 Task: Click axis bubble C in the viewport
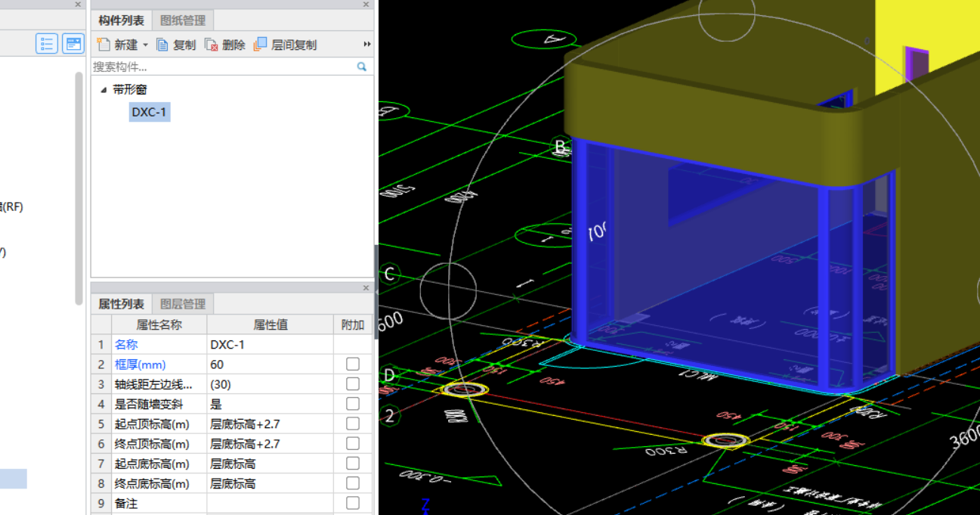pos(389,274)
